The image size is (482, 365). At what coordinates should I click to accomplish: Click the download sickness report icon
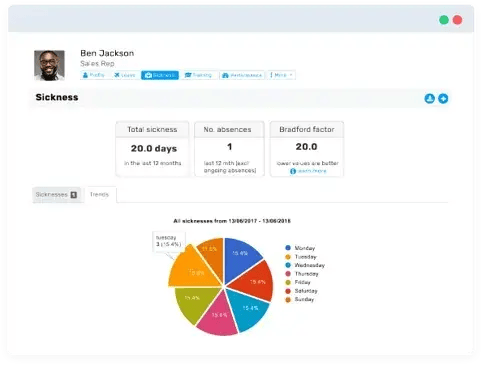click(x=429, y=99)
